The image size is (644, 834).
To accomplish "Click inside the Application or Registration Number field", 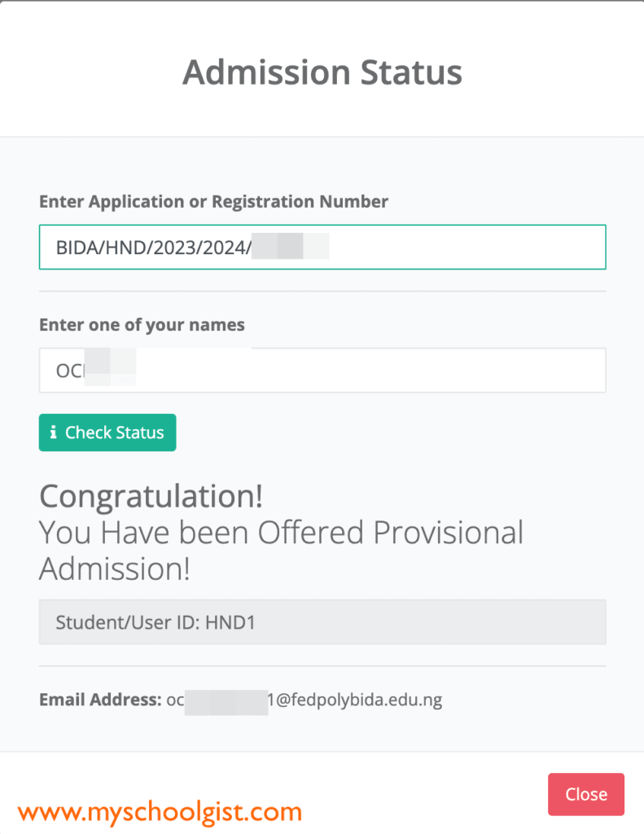I will 322,247.
